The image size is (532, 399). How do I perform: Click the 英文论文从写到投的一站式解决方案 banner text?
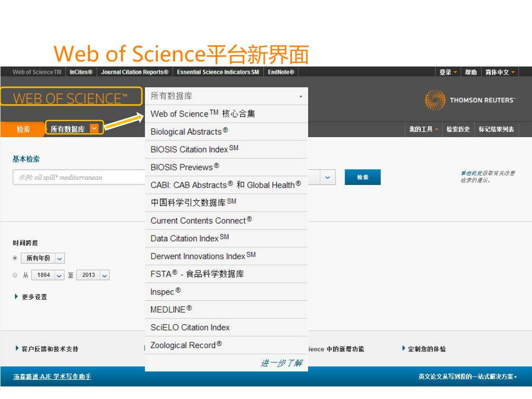pyautogui.click(x=467, y=377)
